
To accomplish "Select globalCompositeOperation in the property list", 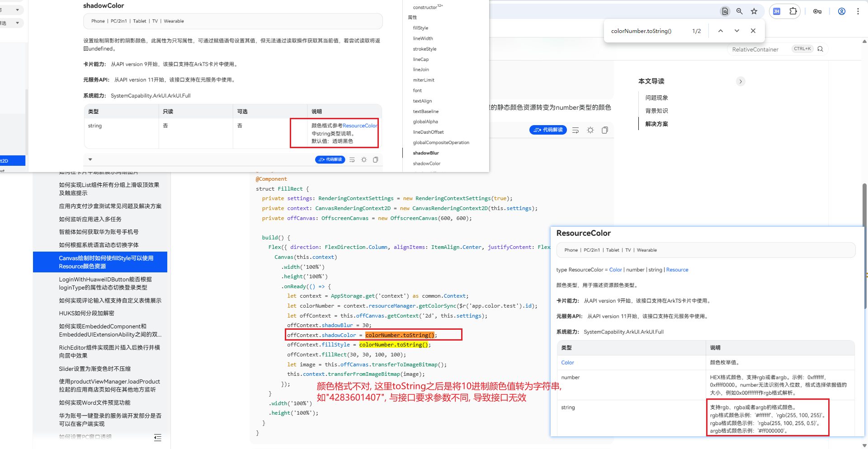I will click(441, 143).
